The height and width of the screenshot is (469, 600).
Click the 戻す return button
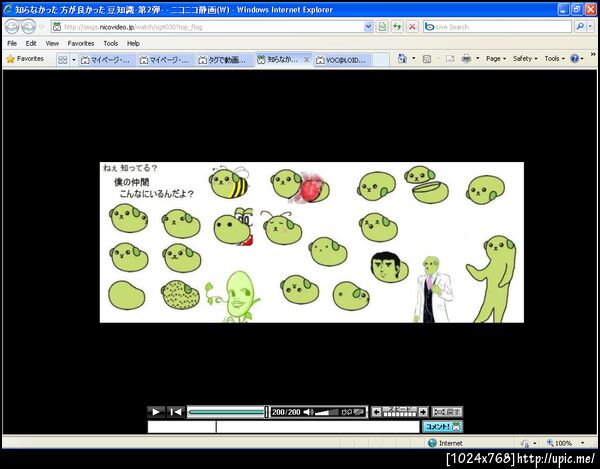(x=447, y=412)
